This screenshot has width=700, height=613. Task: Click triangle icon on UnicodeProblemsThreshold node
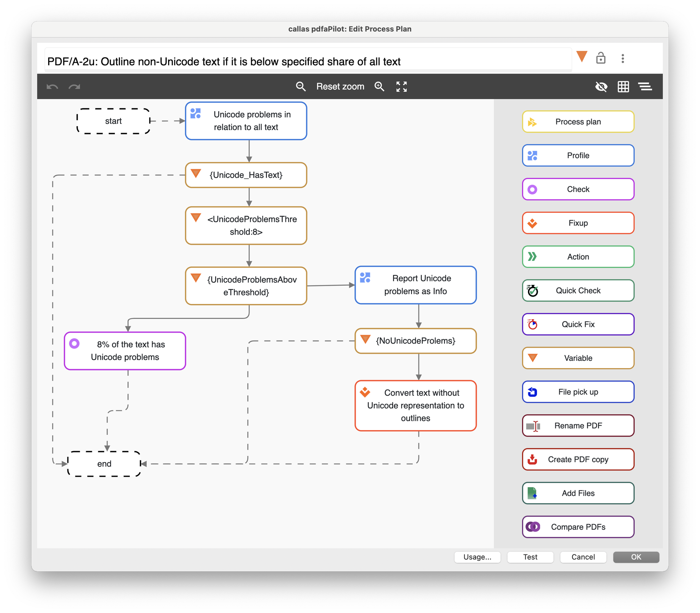pos(196,218)
